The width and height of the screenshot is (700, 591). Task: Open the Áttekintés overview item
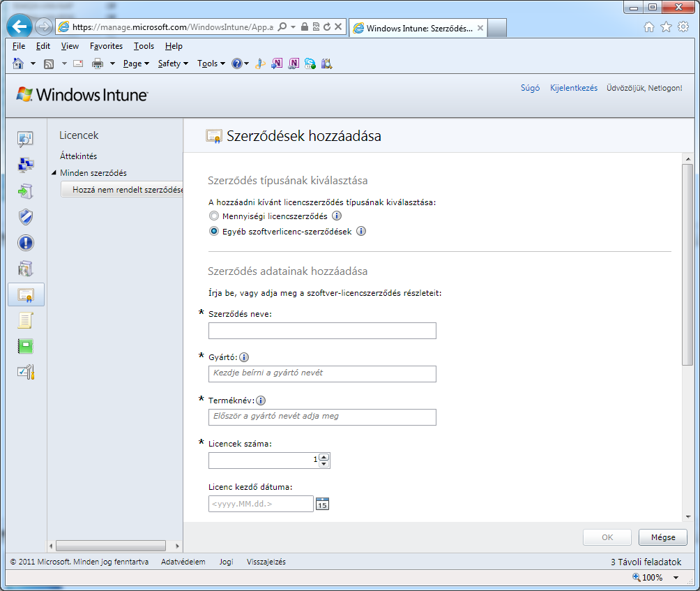(x=79, y=156)
